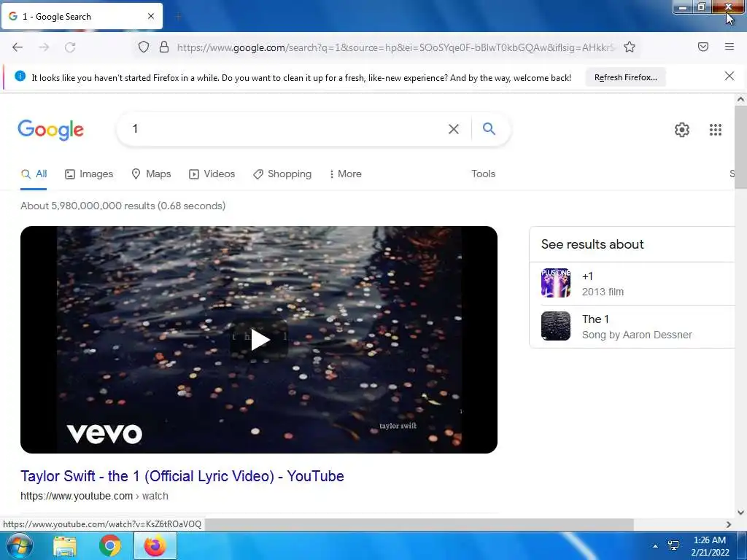Close the '1 - Google Search' tab
Image resolution: width=747 pixels, height=560 pixels.
[151, 16]
